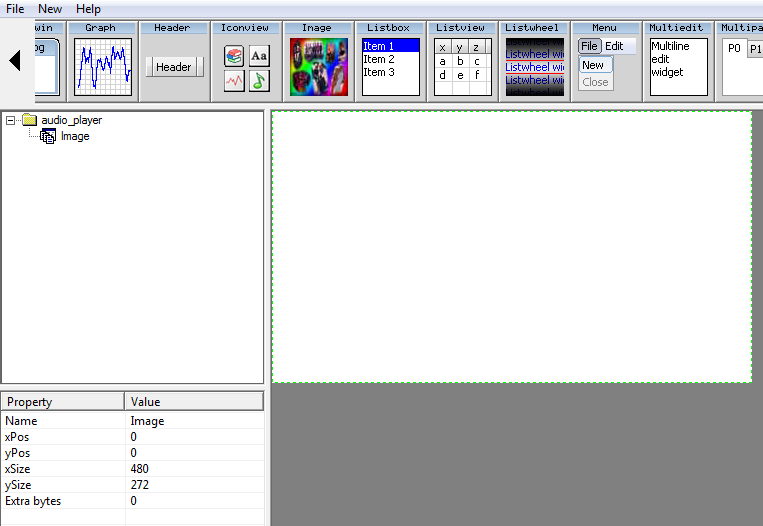Open the File menu

[15, 9]
